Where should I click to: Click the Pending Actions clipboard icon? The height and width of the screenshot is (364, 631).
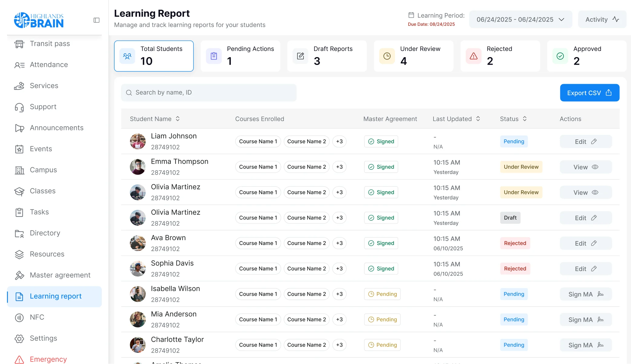[x=214, y=56]
